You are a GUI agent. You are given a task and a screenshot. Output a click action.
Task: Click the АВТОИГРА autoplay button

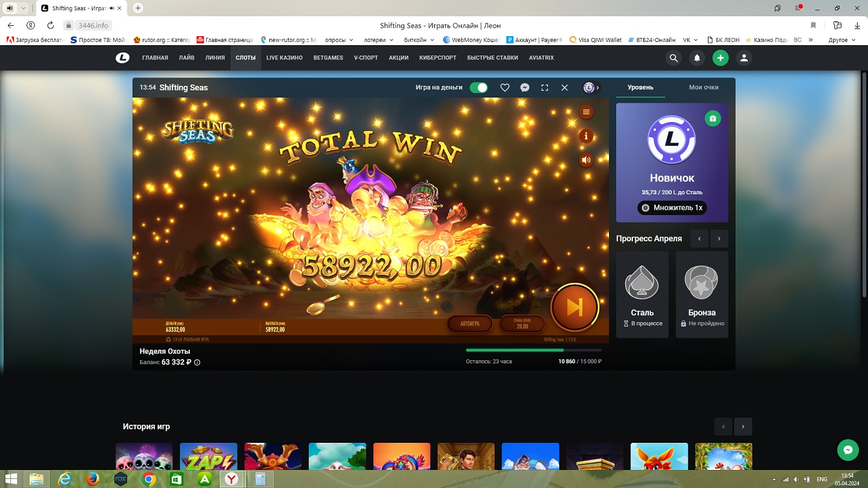pos(470,323)
